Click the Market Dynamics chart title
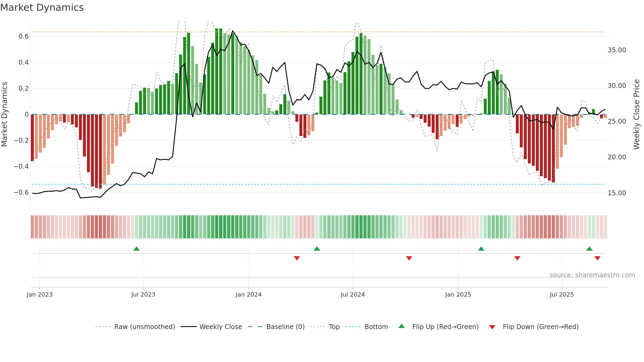This screenshot has width=644, height=362. pyautogui.click(x=42, y=8)
